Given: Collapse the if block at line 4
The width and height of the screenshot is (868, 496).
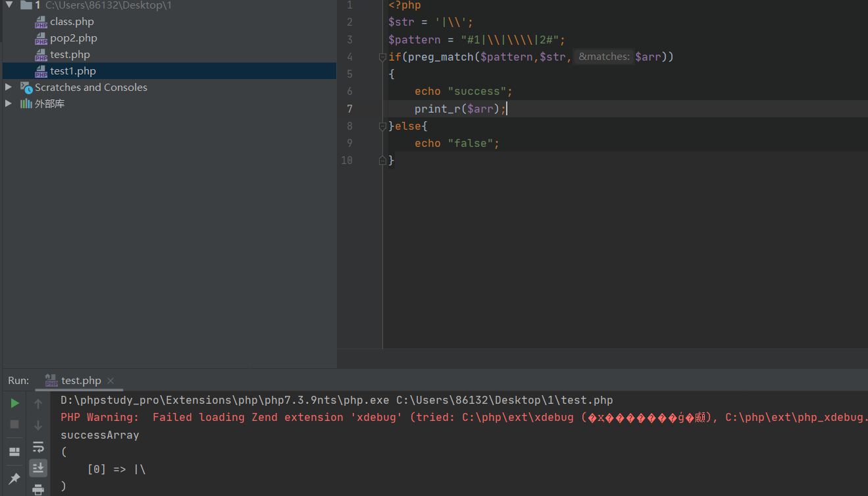Looking at the screenshot, I should click(382, 57).
